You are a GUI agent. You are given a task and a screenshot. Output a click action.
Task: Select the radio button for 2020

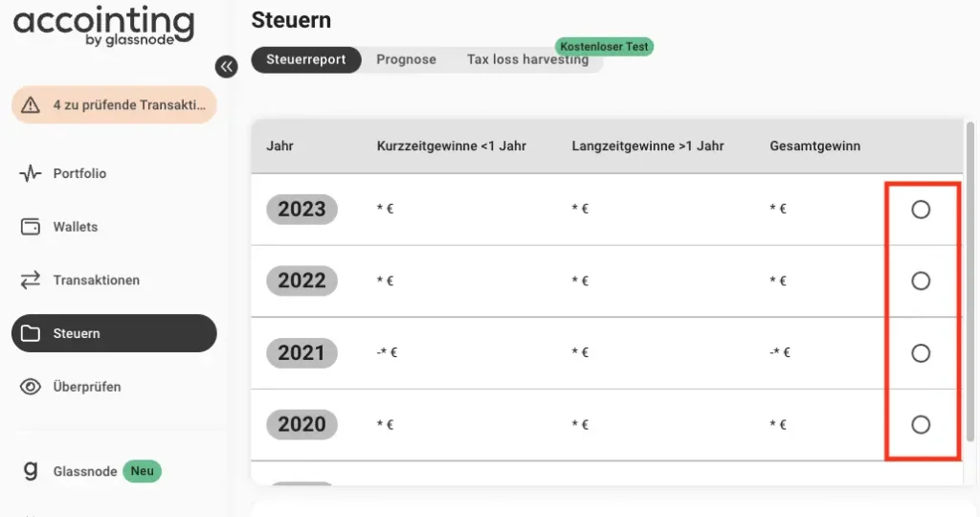click(921, 424)
